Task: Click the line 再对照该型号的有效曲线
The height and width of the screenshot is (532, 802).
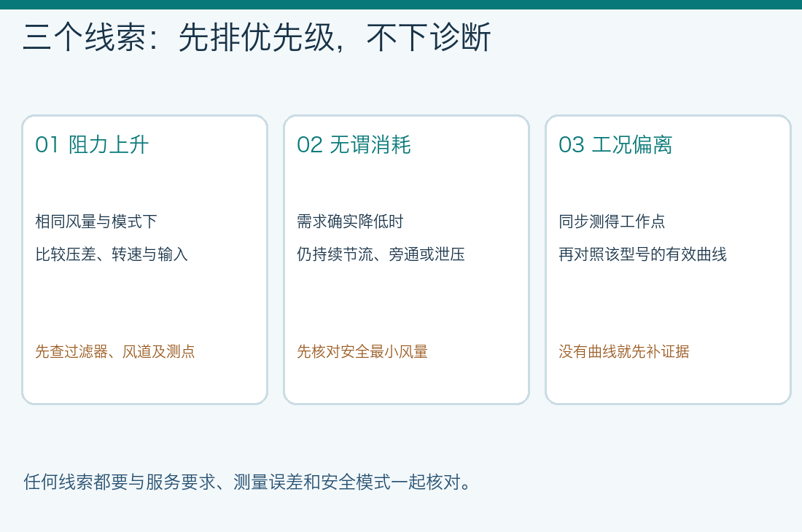Action: click(x=642, y=254)
